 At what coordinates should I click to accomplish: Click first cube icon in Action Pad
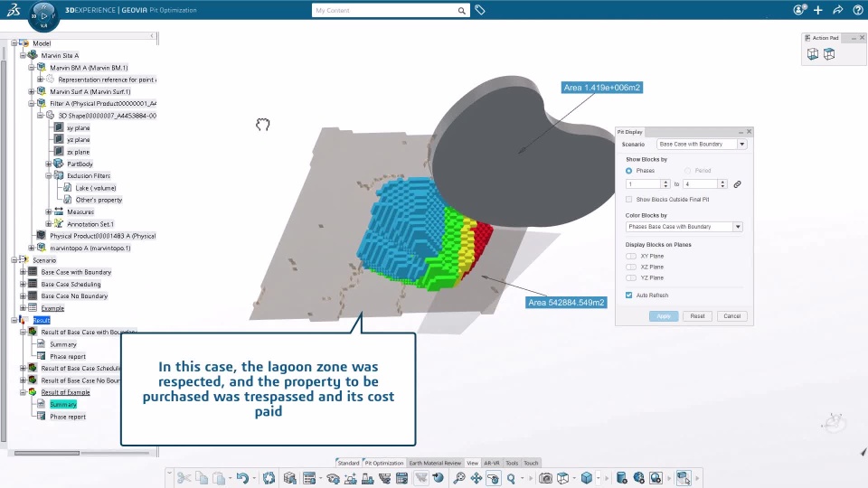(813, 53)
